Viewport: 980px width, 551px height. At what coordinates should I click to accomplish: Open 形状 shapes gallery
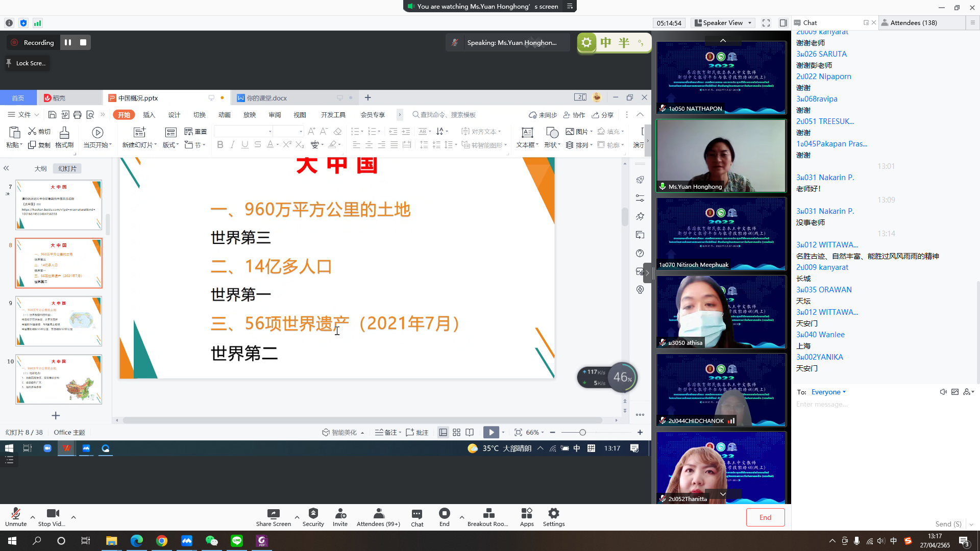coord(552,137)
